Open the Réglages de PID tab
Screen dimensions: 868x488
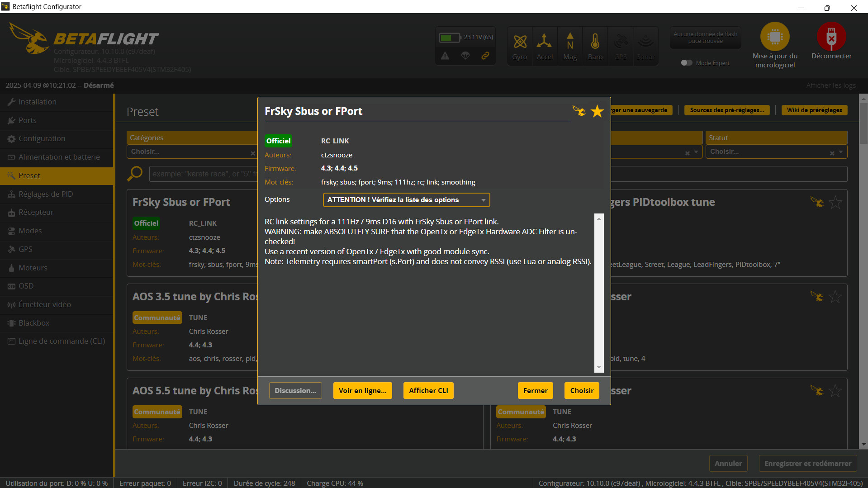coord(46,194)
